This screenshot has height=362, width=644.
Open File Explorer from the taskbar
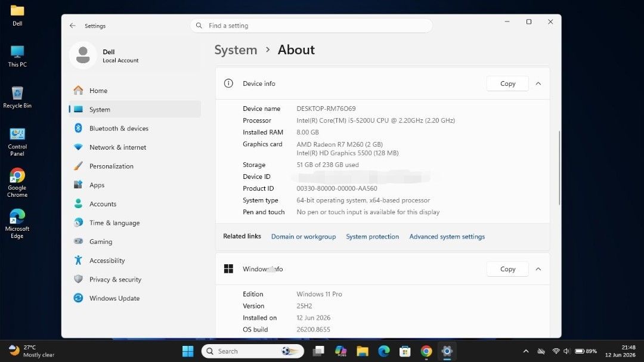tap(363, 351)
